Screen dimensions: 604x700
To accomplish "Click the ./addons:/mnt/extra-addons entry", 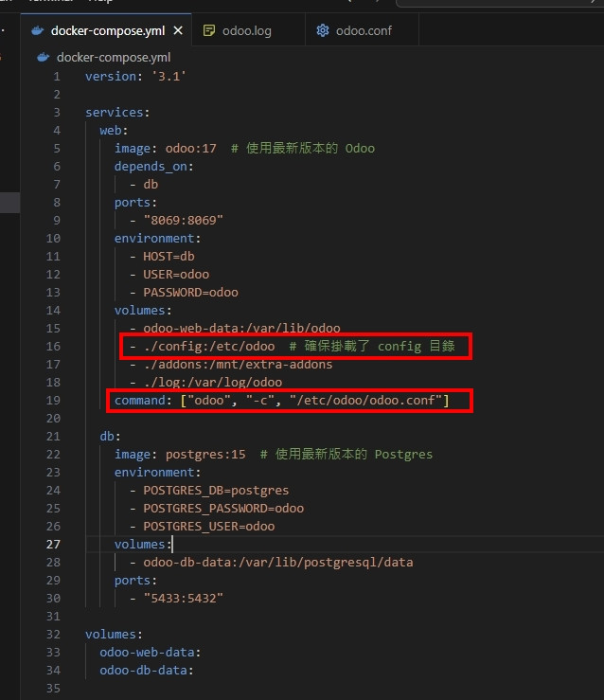I will pos(238,365).
